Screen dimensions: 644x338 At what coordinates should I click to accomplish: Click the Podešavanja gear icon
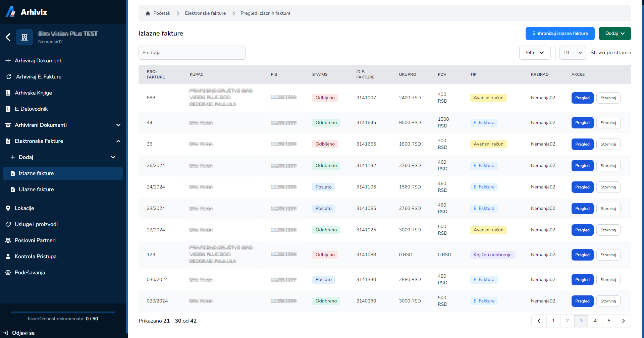[8, 273]
